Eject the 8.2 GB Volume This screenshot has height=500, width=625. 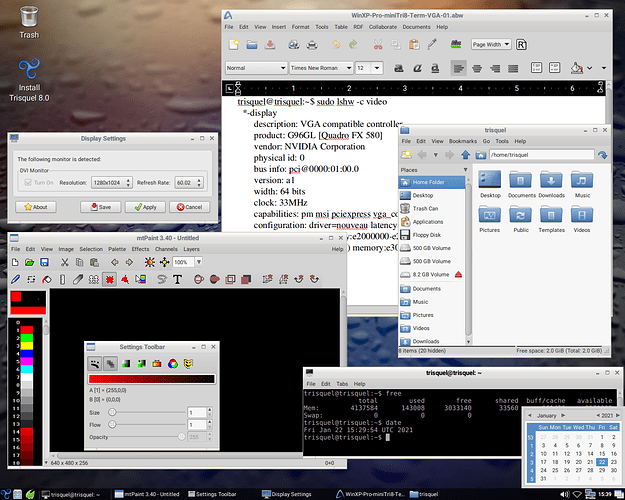coord(458,274)
